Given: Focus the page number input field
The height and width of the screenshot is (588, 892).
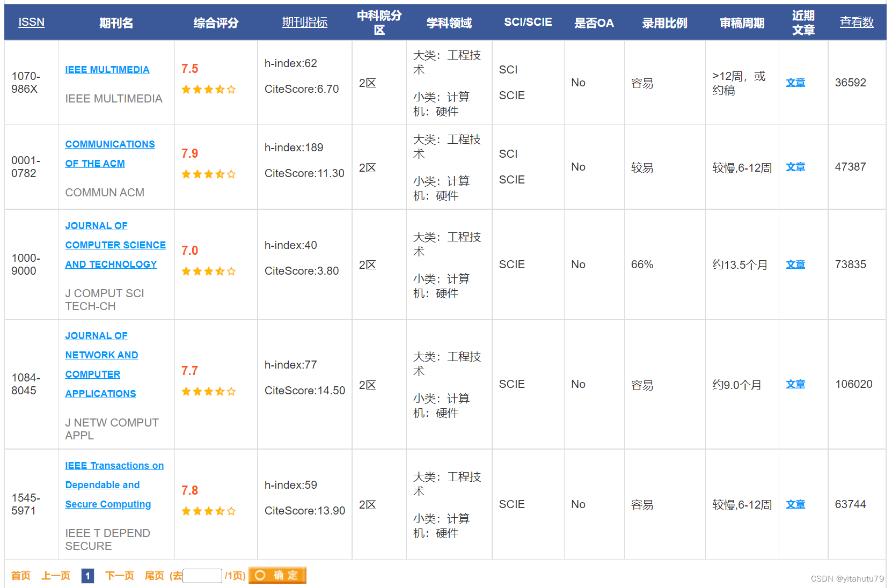Looking at the screenshot, I should tap(202, 576).
